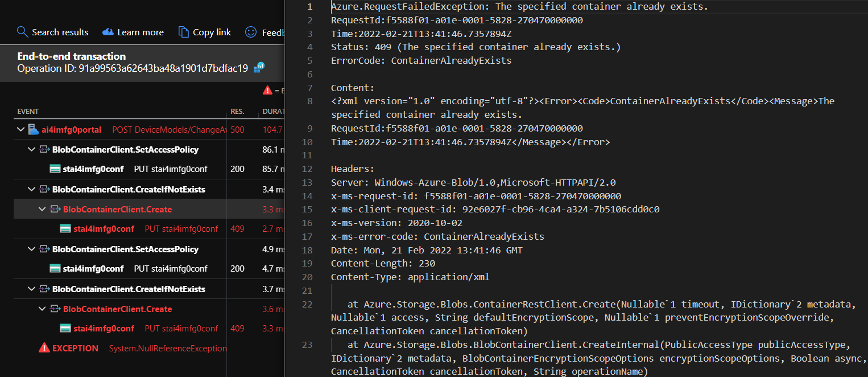Image resolution: width=868 pixels, height=377 pixels.
Task: Select the BlobContainerClient.Create 3.6 ms row
Action: (117, 309)
